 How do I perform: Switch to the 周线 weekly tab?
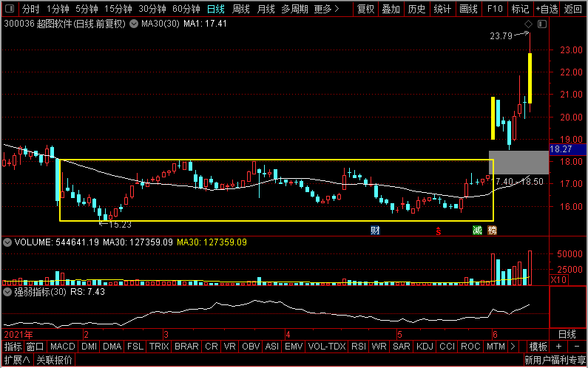click(x=241, y=10)
